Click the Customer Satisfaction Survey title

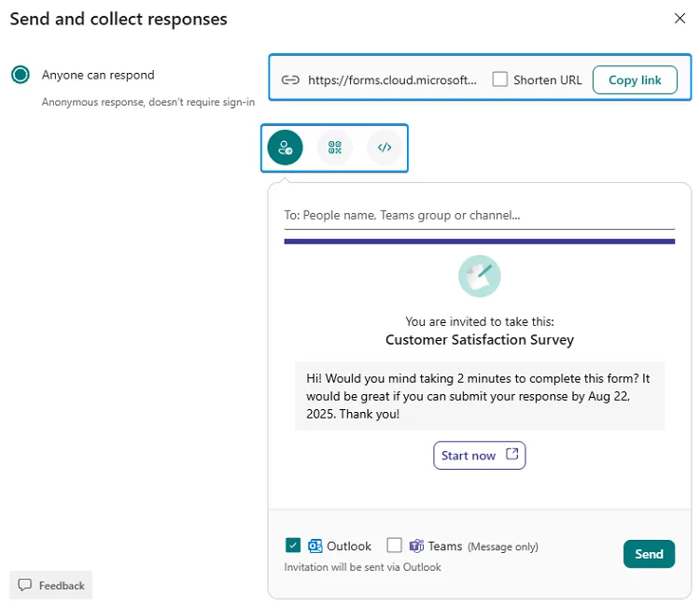click(480, 340)
